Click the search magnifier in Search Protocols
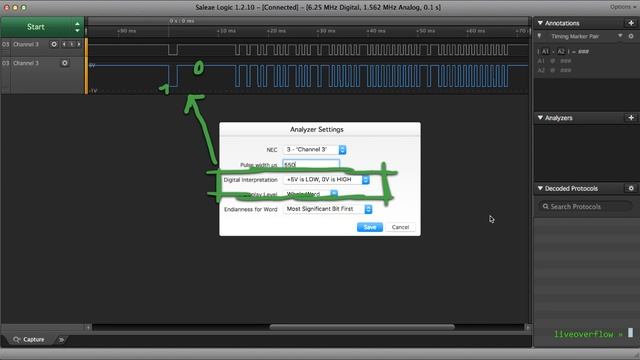Viewport: 640px width, 360px height. click(x=545, y=207)
